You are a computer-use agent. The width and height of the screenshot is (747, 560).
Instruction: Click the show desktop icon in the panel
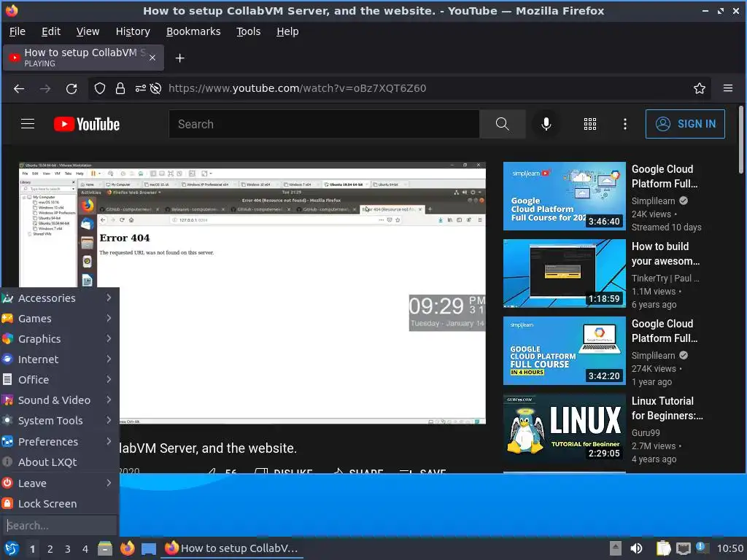click(149, 549)
